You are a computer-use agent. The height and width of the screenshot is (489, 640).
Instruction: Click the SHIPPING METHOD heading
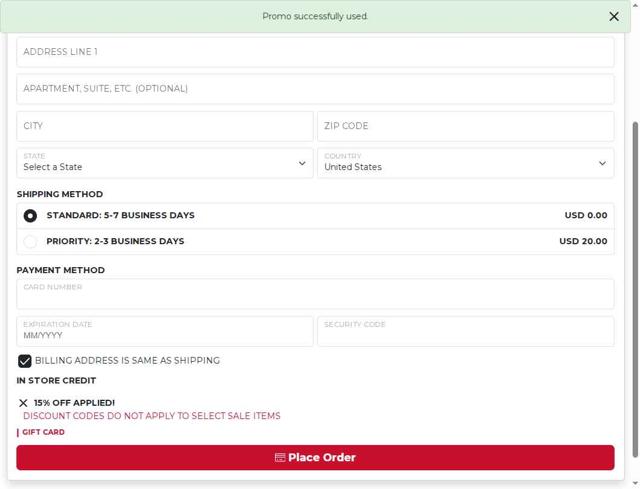(60, 194)
